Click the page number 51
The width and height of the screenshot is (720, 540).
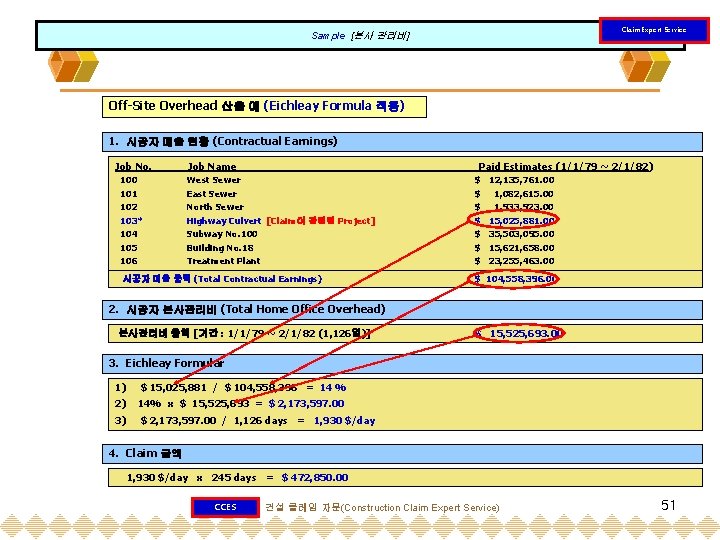coord(668,506)
